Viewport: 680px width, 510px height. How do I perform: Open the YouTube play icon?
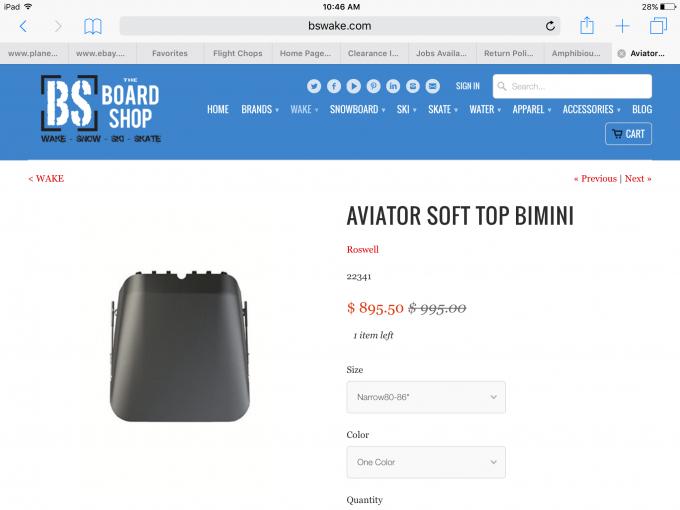[353, 86]
